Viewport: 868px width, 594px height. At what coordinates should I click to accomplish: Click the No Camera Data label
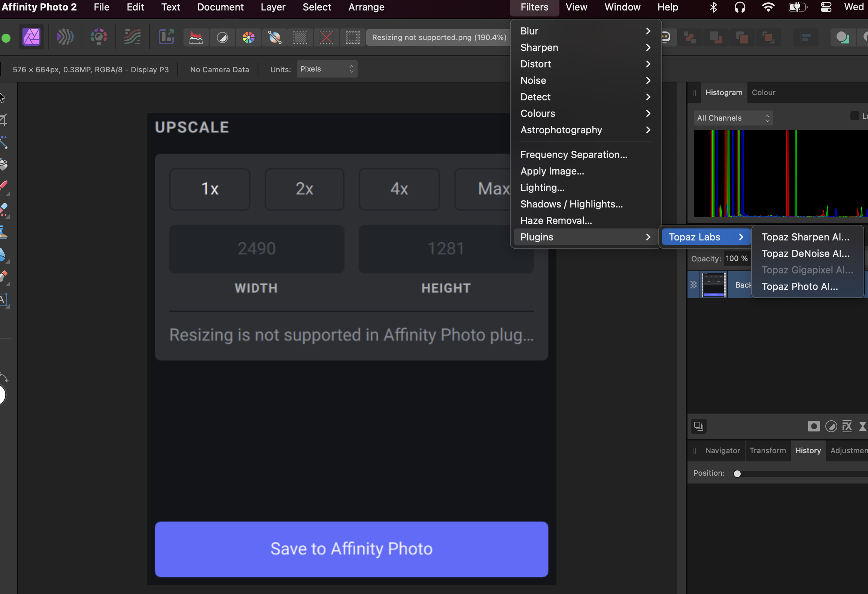pos(219,70)
